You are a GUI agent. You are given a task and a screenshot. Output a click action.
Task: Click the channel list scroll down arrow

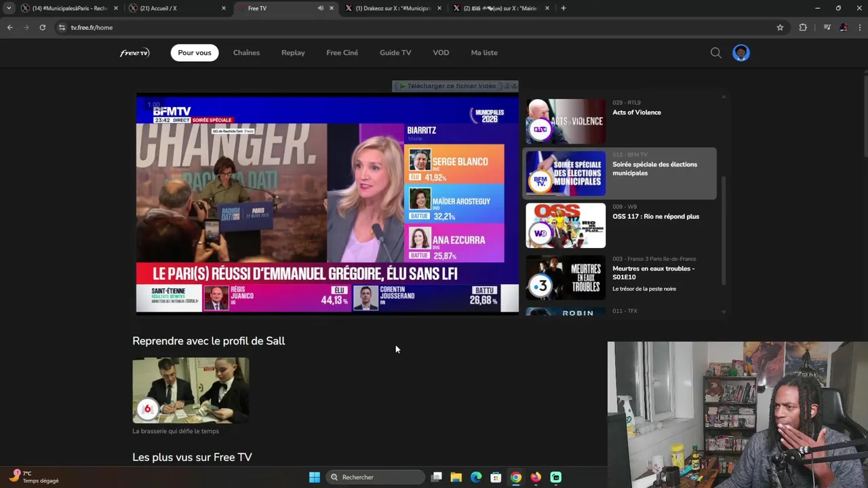723,312
